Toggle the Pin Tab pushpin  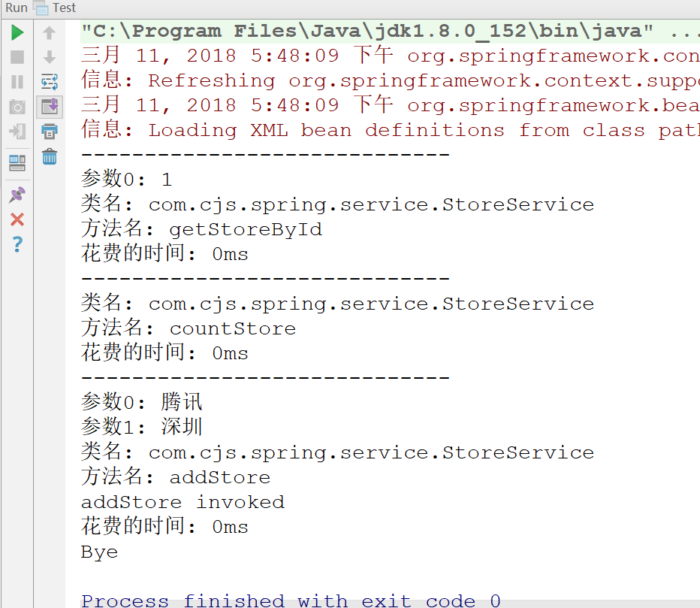tap(17, 195)
